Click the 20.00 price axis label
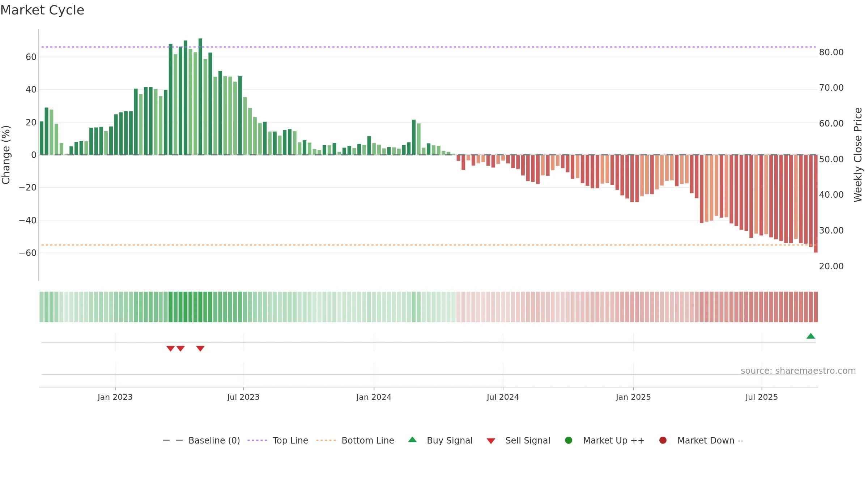868x488 pixels. click(x=831, y=266)
